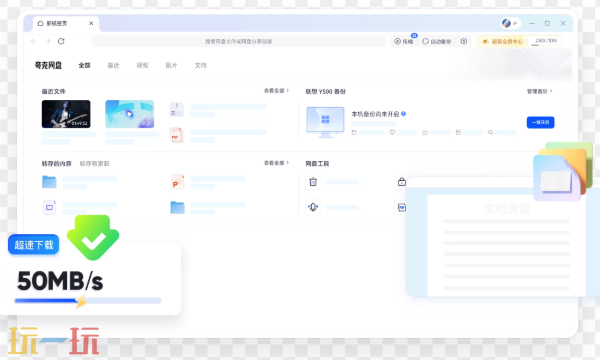Click the storage usage indicator beside member center
This screenshot has width=600, height=360.
[x=545, y=41]
